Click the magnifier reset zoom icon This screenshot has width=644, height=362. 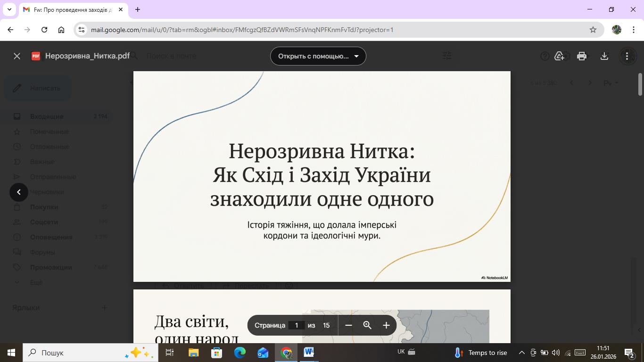coord(368,325)
